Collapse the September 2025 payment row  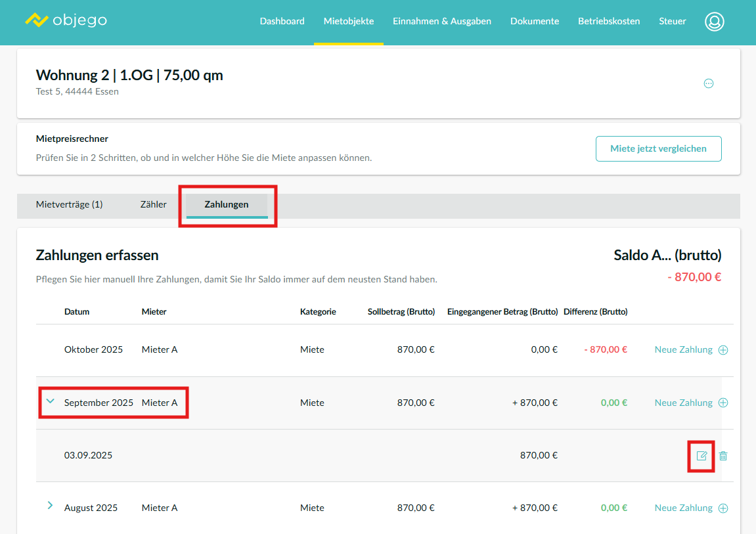pyautogui.click(x=50, y=401)
